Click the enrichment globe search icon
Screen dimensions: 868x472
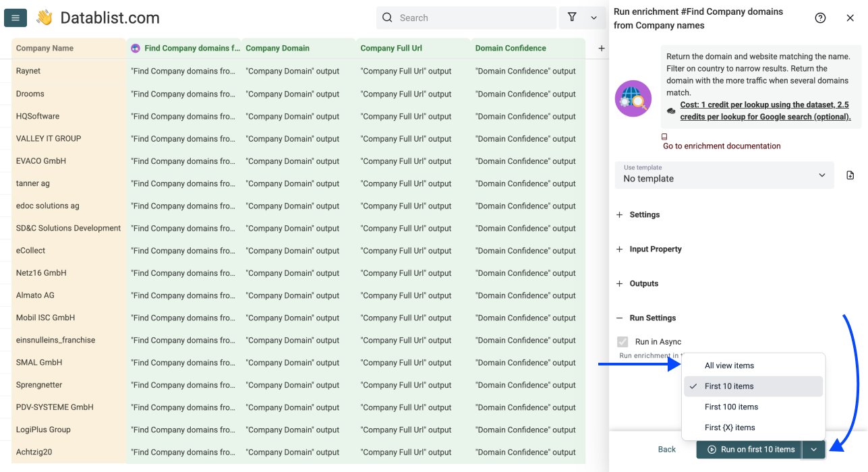pos(633,98)
